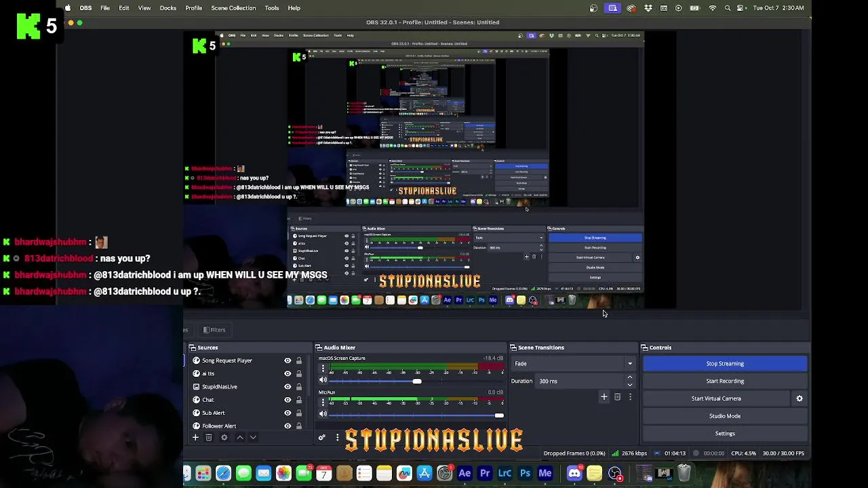Toggle lock on Song Request Player source
868x488 pixels.
tap(299, 361)
